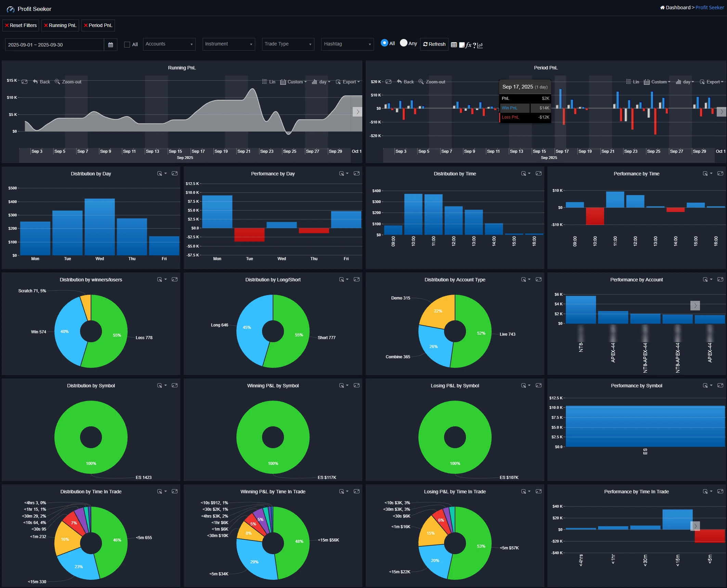Open the Accounts dropdown
Image resolution: width=727 pixels, height=588 pixels.
click(169, 44)
